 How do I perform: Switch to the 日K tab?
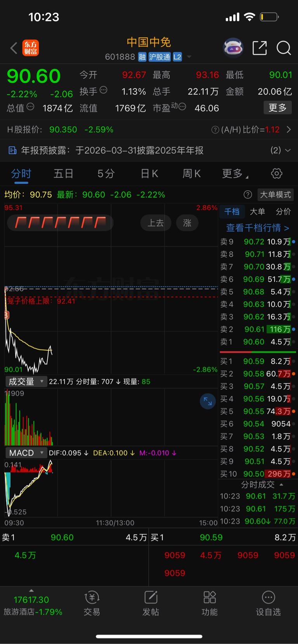(149, 174)
